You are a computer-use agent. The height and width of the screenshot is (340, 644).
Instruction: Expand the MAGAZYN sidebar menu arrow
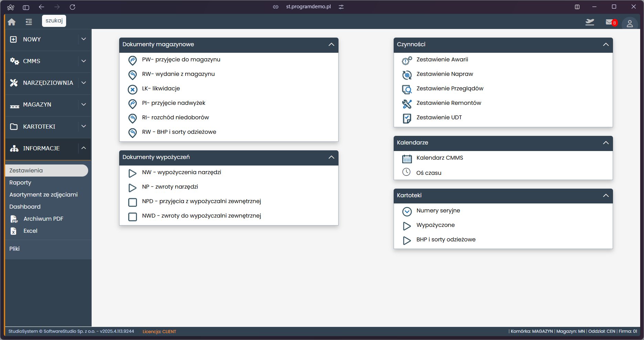(84, 104)
